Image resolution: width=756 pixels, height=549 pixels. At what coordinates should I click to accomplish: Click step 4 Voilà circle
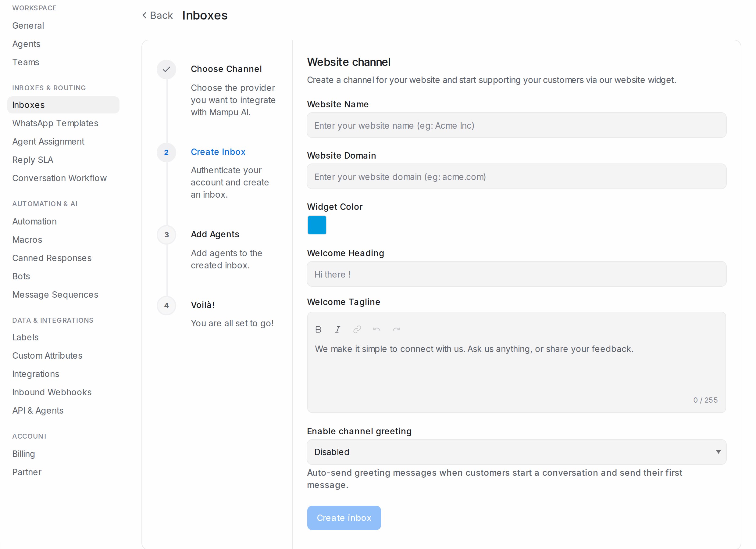pyautogui.click(x=166, y=306)
